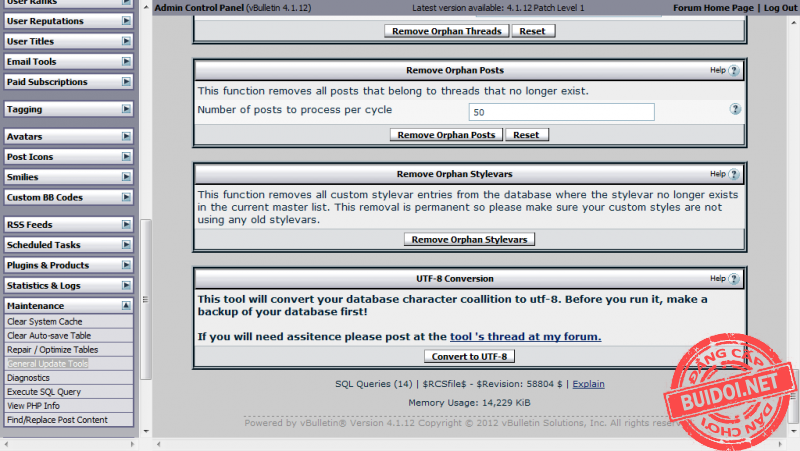This screenshot has width=800, height=451.
Task: Click main panel vertical scroll up arrow
Action: pos(793,22)
